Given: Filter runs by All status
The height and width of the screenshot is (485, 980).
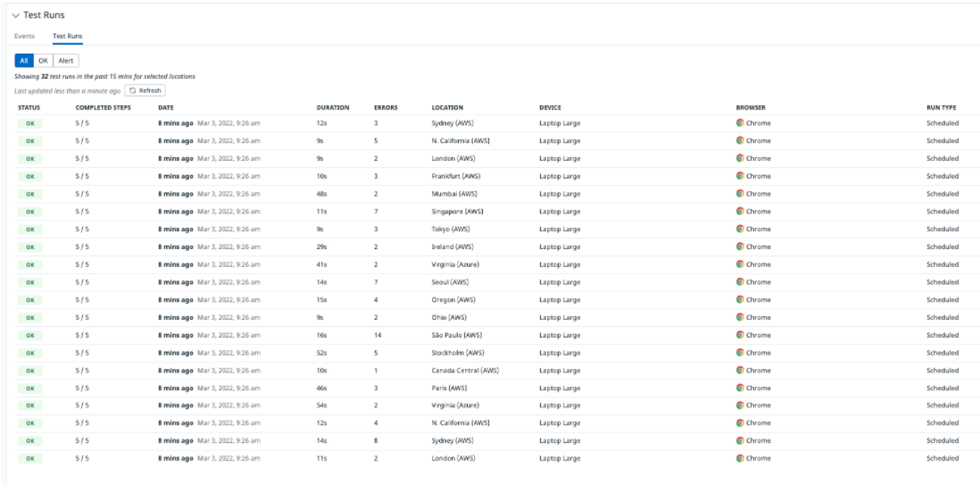Looking at the screenshot, I should click(24, 61).
